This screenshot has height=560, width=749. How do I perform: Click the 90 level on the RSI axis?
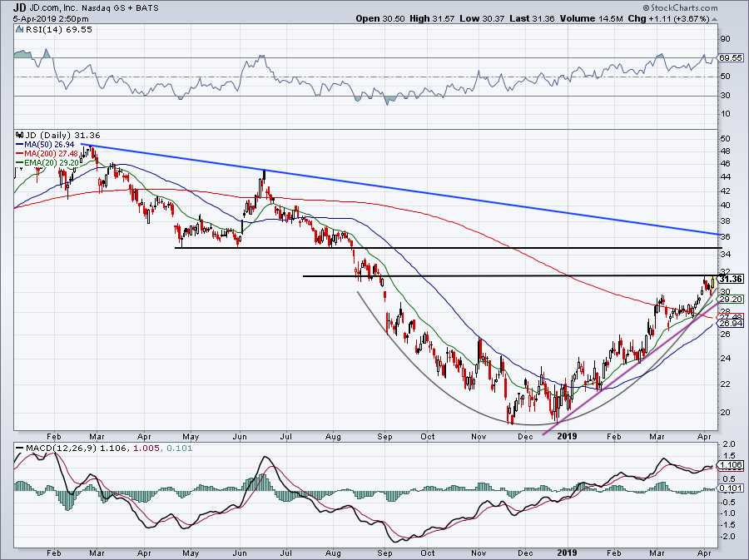tap(725, 38)
